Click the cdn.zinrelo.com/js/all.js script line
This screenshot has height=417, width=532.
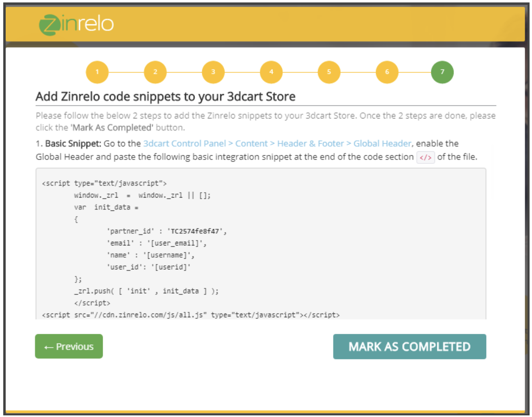coord(191,315)
